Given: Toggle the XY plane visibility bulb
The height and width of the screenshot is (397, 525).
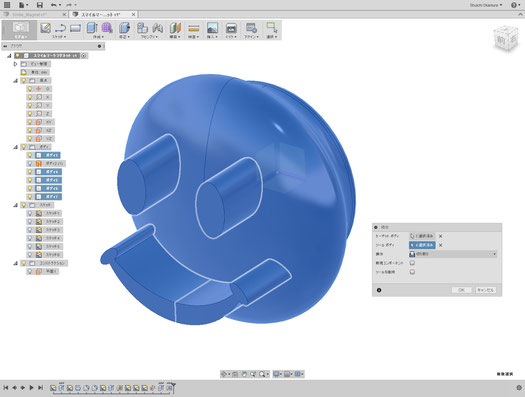Looking at the screenshot, I should click(x=30, y=122).
